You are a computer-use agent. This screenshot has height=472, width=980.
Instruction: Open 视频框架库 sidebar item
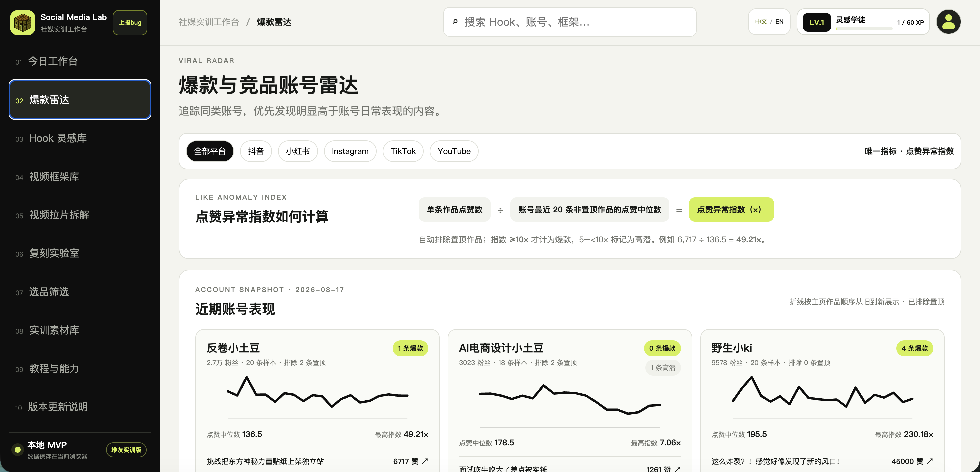pos(80,176)
